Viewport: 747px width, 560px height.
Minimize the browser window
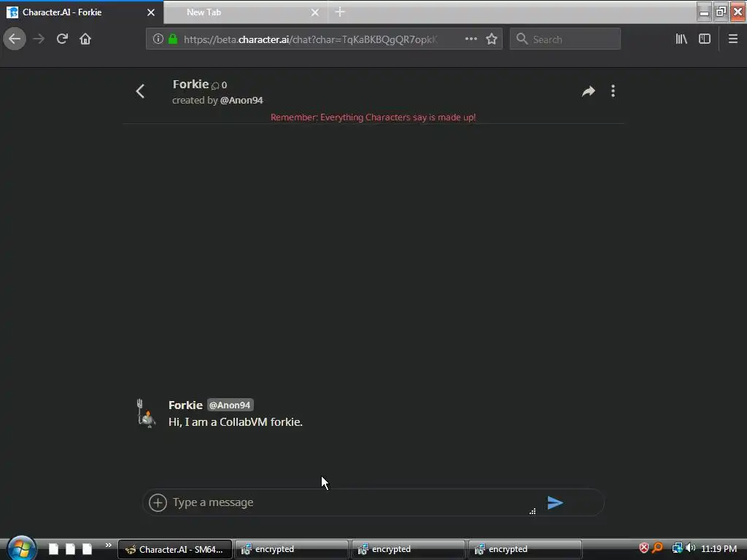click(704, 12)
